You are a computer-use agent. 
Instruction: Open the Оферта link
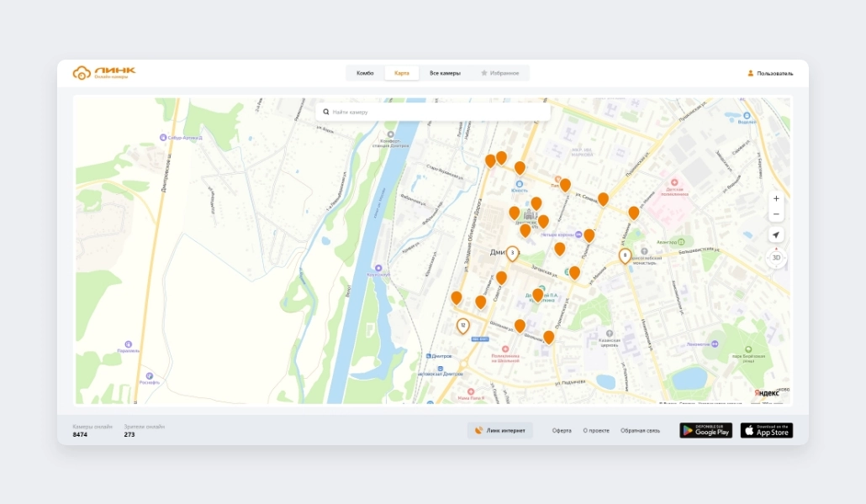(562, 431)
